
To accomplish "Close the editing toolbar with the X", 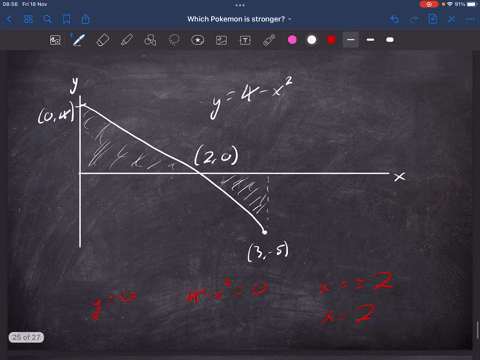I will (452, 19).
